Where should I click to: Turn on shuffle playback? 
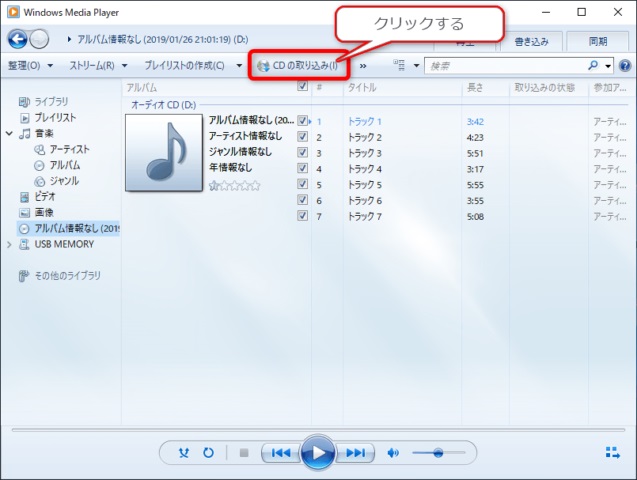click(184, 452)
